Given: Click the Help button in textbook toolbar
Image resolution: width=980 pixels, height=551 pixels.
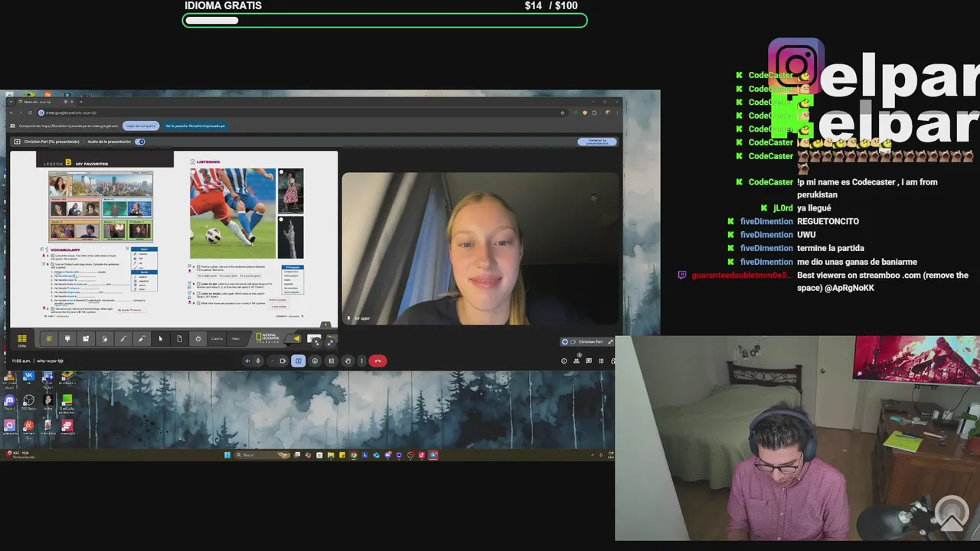Looking at the screenshot, I should click(236, 339).
